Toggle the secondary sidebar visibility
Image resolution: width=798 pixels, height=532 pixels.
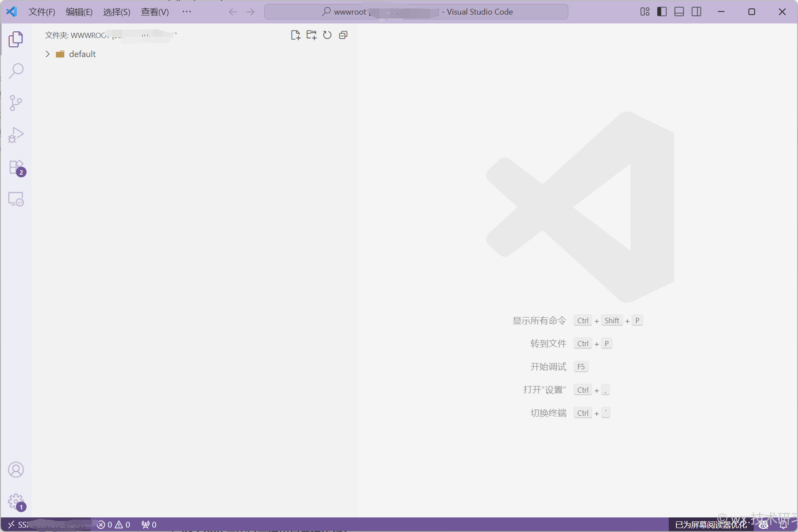(x=697, y=12)
